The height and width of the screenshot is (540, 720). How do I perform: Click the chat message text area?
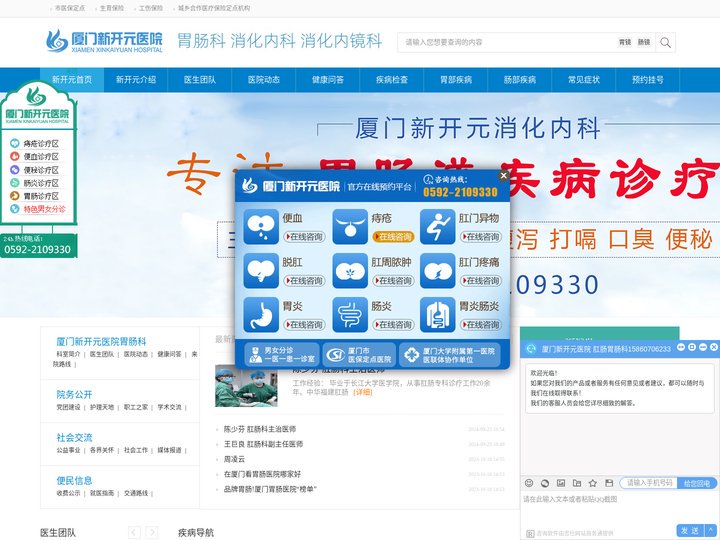[x=620, y=507]
